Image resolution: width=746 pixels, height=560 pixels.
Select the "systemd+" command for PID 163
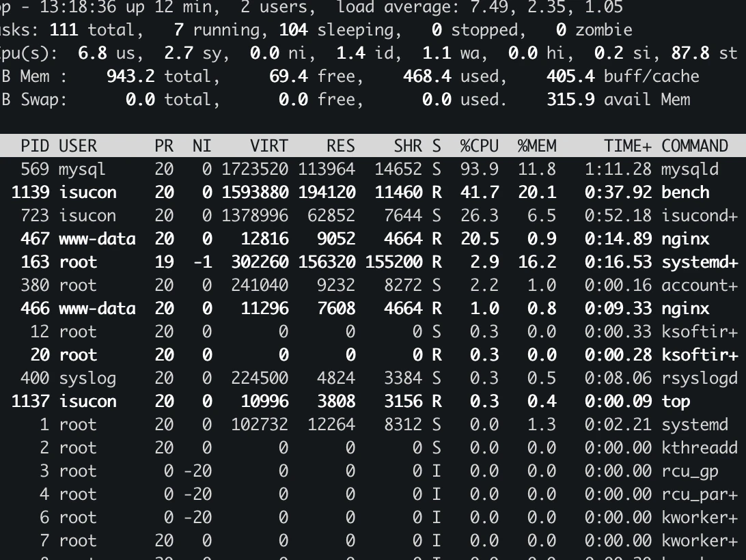point(700,262)
